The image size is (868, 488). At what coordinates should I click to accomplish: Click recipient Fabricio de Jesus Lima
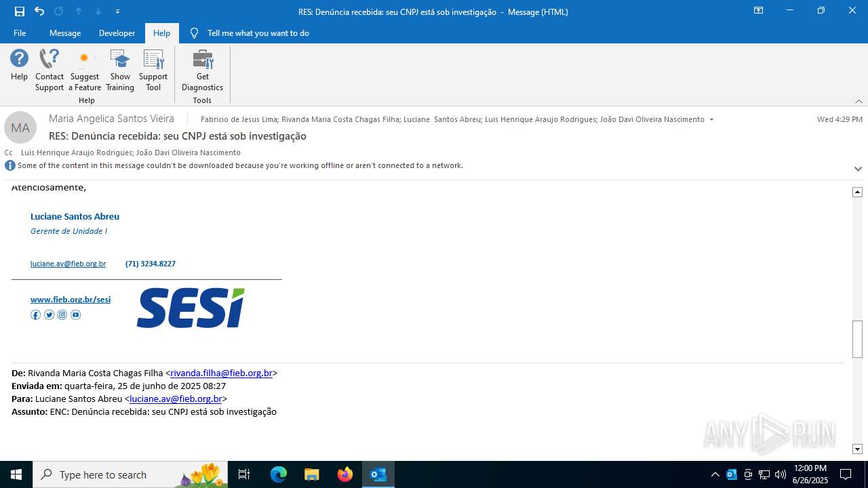(239, 119)
